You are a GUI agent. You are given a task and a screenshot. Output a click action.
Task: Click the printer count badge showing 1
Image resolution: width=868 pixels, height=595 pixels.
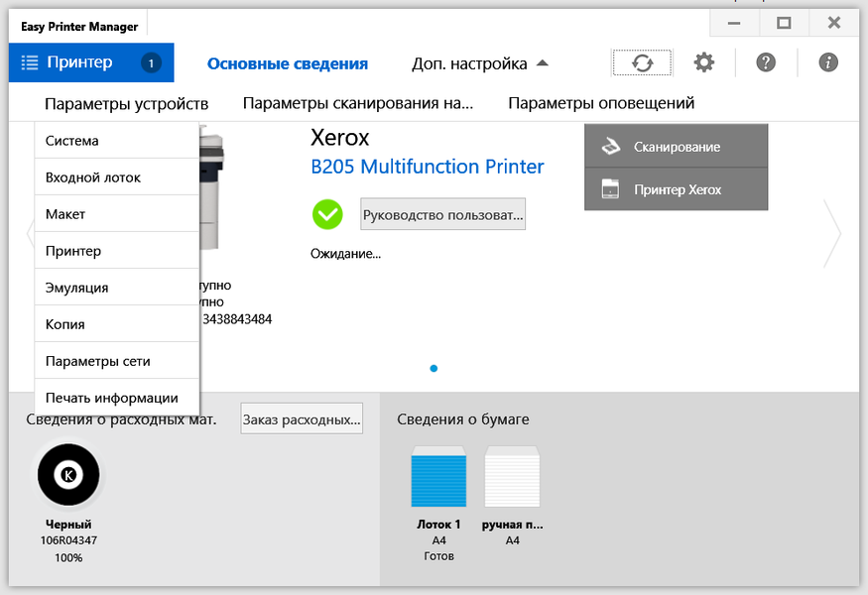click(x=151, y=63)
